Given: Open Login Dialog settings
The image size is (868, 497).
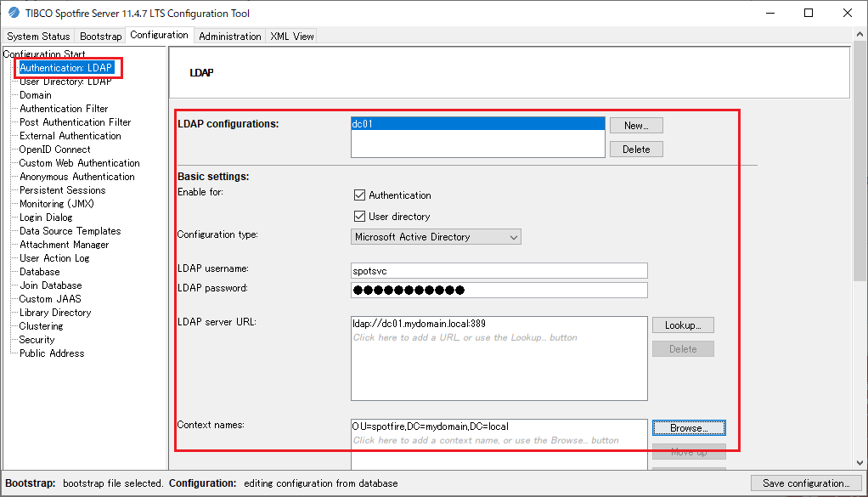Looking at the screenshot, I should click(46, 217).
